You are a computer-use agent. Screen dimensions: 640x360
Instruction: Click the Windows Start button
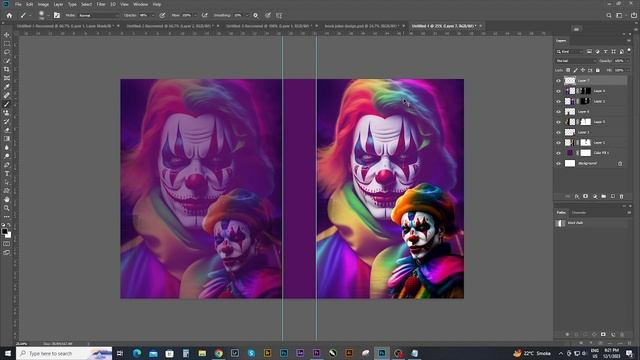pyautogui.click(x=8, y=353)
